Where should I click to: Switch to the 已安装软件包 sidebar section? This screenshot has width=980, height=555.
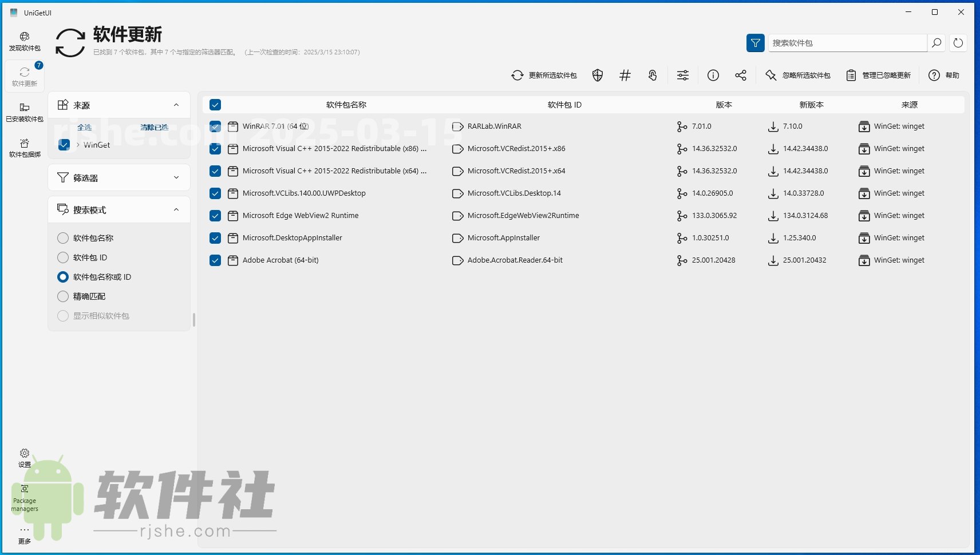25,112
